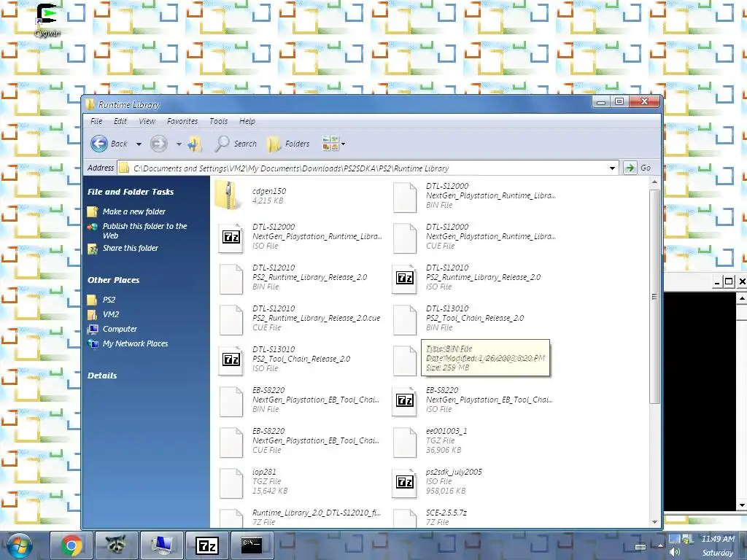Image resolution: width=747 pixels, height=560 pixels.
Task: Open the Help menu
Action: click(x=247, y=121)
